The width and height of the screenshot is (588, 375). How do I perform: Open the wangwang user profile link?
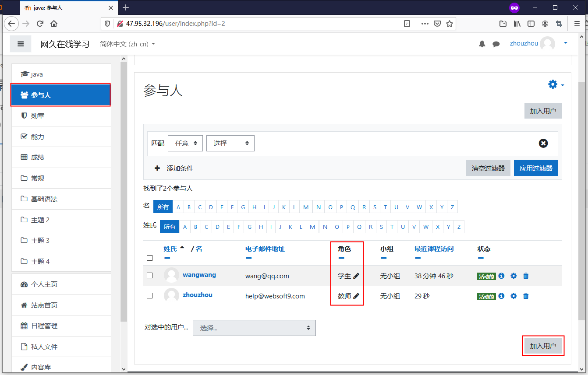pos(199,275)
